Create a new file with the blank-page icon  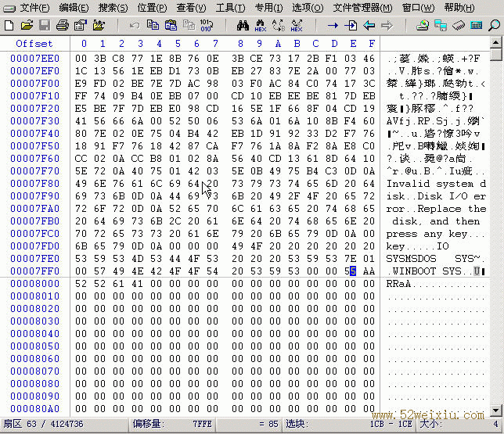(x=9, y=25)
